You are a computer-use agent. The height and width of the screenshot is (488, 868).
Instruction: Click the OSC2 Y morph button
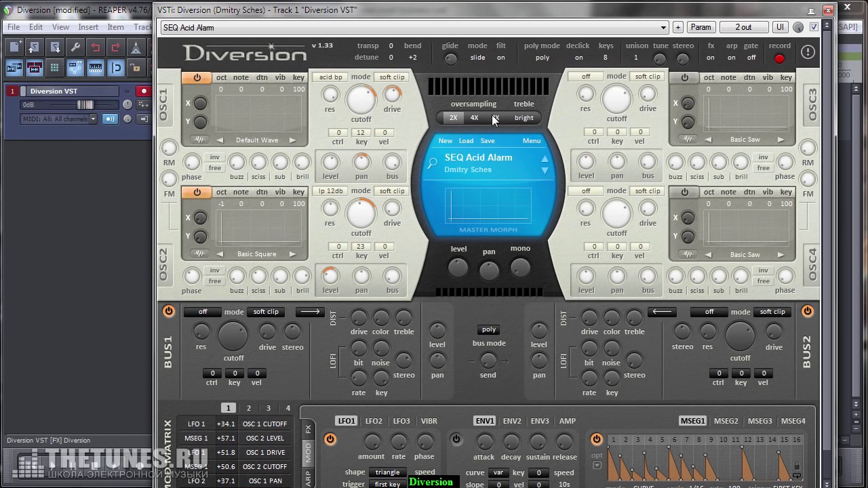point(200,237)
